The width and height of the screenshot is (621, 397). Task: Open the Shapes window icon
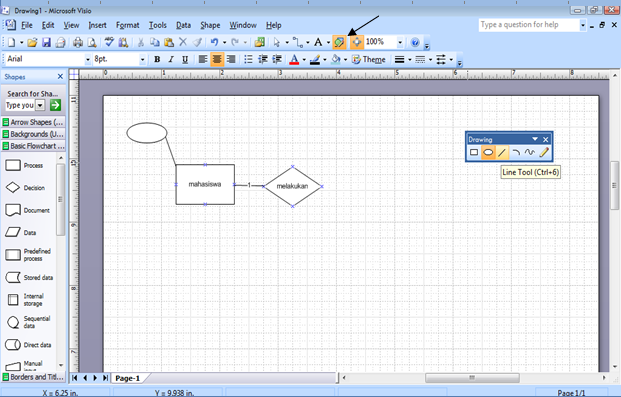point(259,42)
